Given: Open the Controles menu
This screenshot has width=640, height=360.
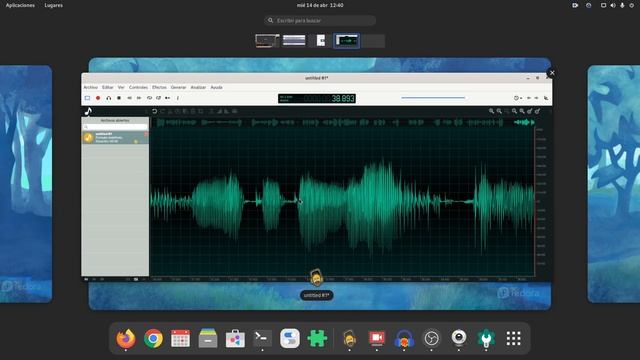Looking at the screenshot, I should pos(138,87).
